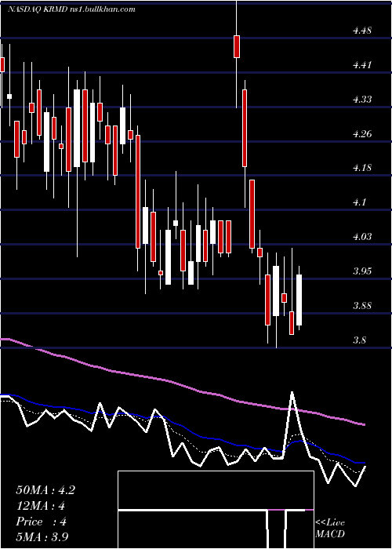Click the 3.8 price axis label
This screenshot has width=392, height=549.
pos(359,340)
